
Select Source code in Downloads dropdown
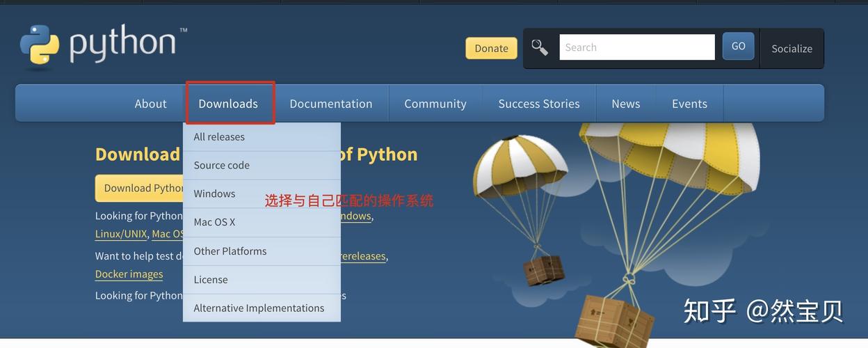(262, 166)
